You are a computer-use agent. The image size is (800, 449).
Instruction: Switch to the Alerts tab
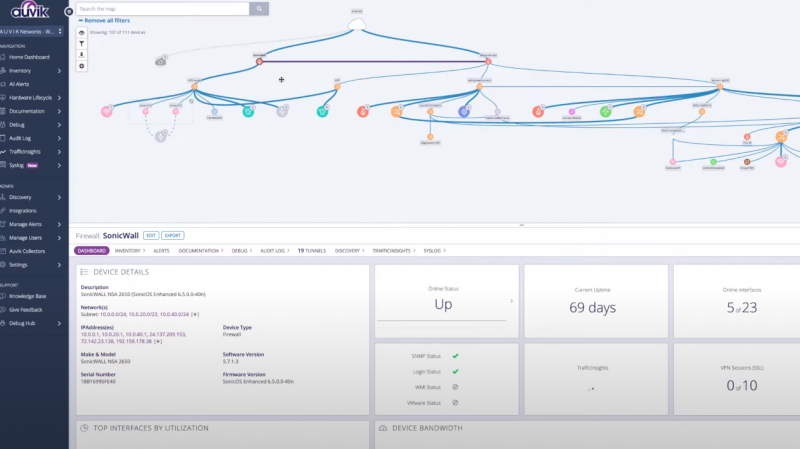pos(161,250)
